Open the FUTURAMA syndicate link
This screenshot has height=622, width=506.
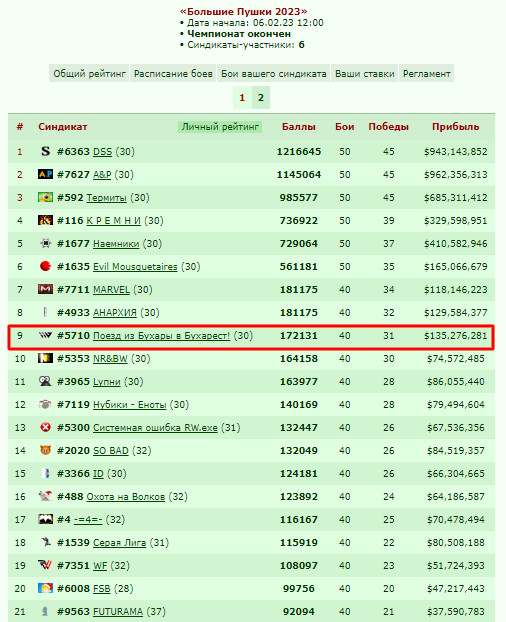(x=118, y=612)
